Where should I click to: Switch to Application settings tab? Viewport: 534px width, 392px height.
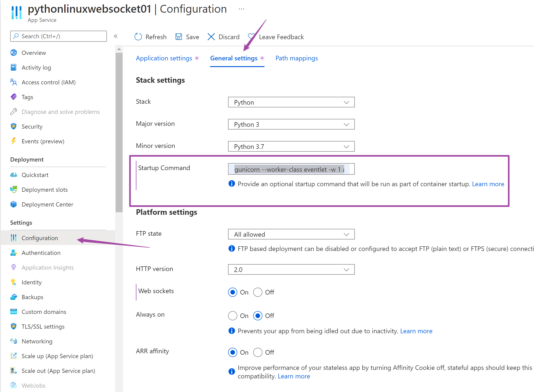[164, 58]
